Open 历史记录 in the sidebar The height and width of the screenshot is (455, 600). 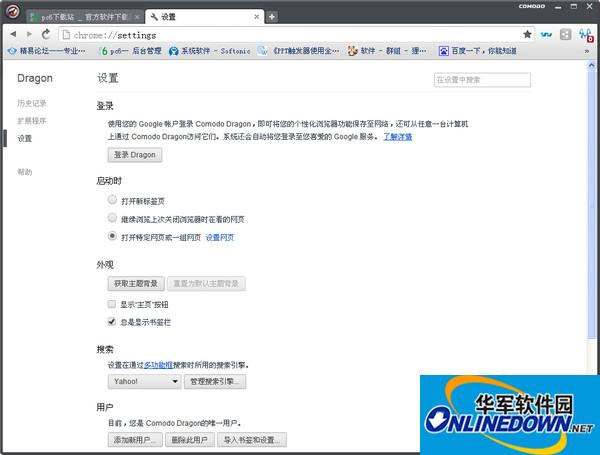coord(32,103)
